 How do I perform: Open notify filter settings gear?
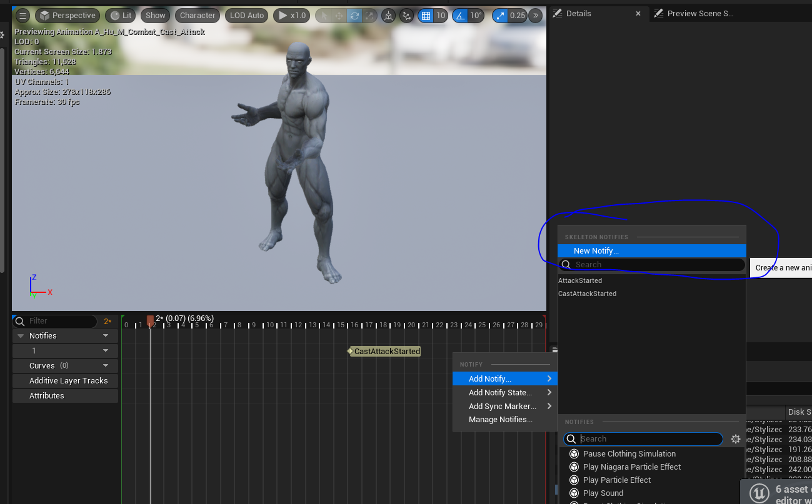tap(736, 439)
